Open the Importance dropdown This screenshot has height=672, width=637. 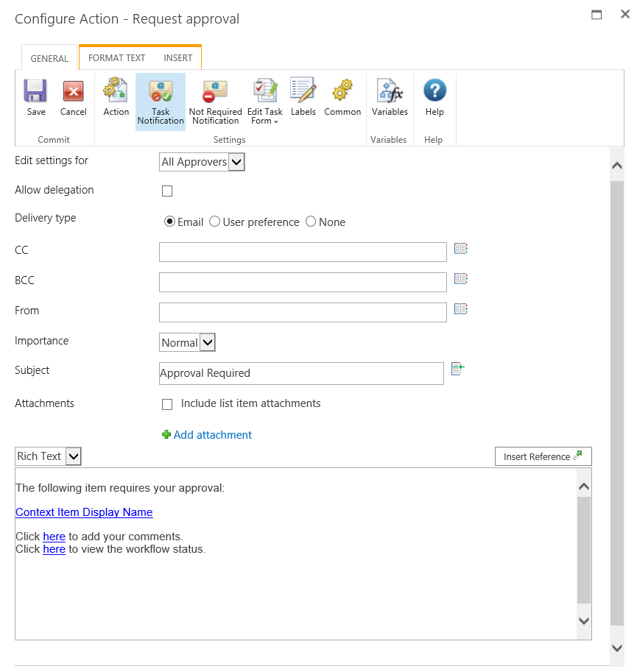tap(187, 342)
